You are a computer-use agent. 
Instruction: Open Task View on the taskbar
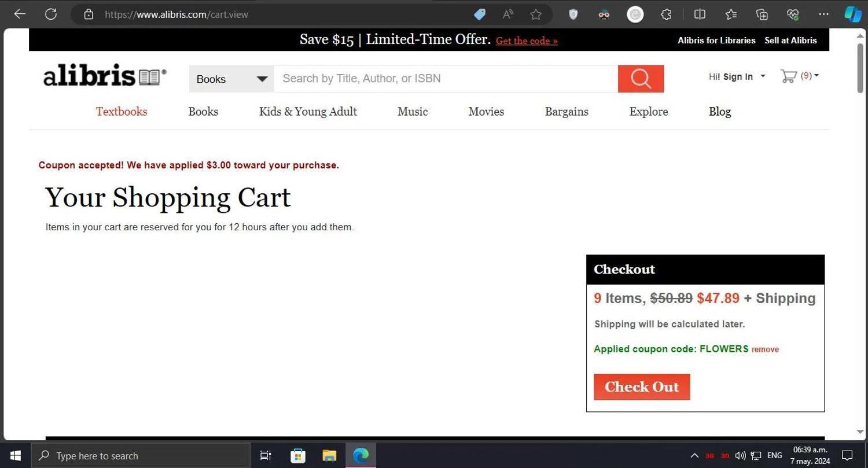266,456
